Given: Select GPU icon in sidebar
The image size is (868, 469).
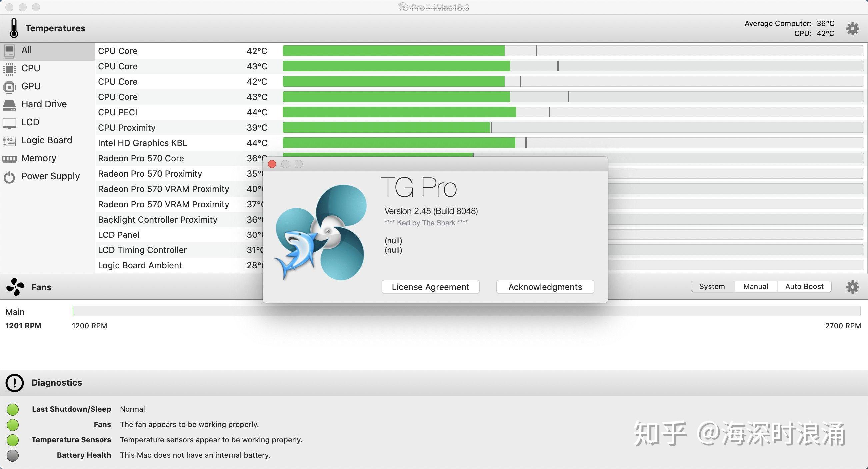Looking at the screenshot, I should [x=9, y=87].
